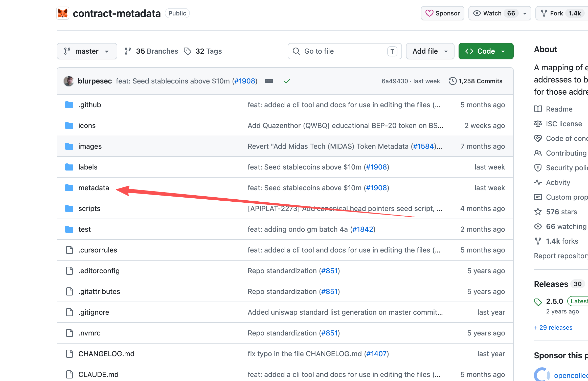Open the .gitignore file
The height and width of the screenshot is (381, 588).
tap(94, 312)
